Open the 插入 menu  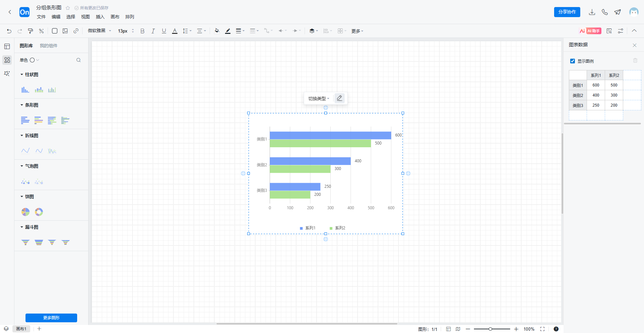pyautogui.click(x=100, y=17)
